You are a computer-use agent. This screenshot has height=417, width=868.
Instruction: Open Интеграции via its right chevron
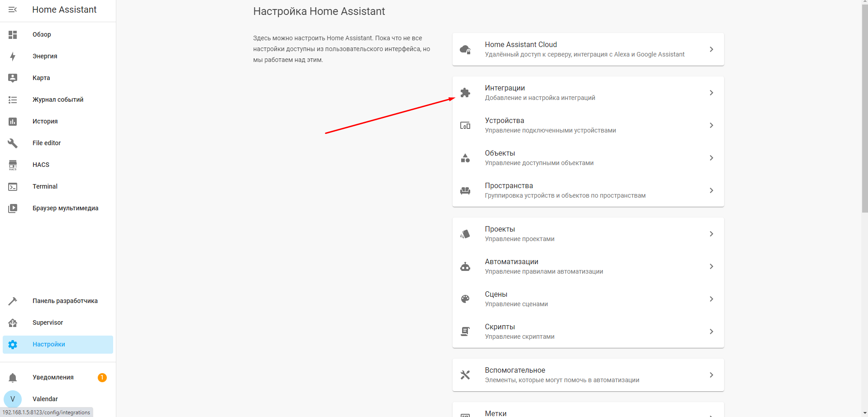click(x=711, y=93)
